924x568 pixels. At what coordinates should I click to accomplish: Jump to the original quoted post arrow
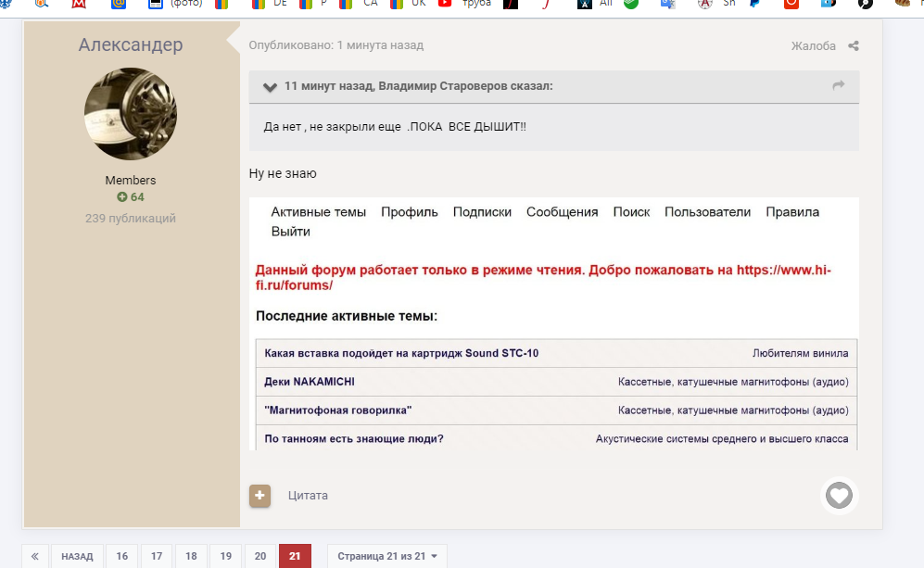[x=838, y=86]
